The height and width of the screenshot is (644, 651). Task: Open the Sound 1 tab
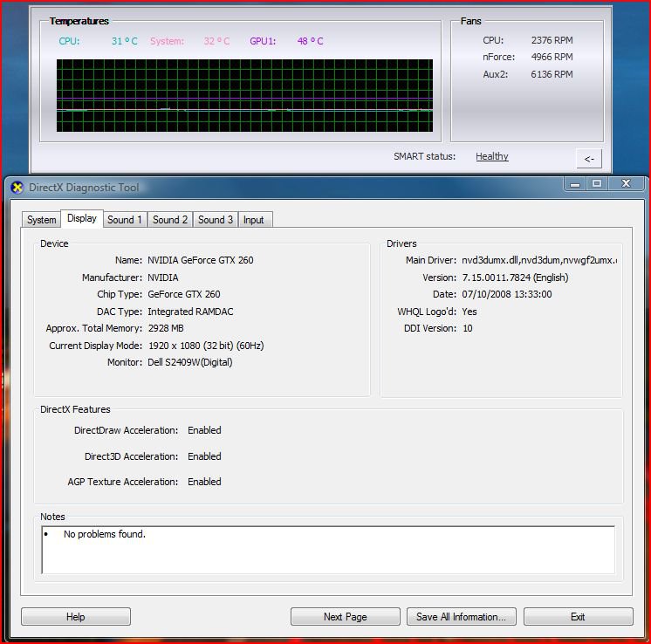click(x=125, y=220)
